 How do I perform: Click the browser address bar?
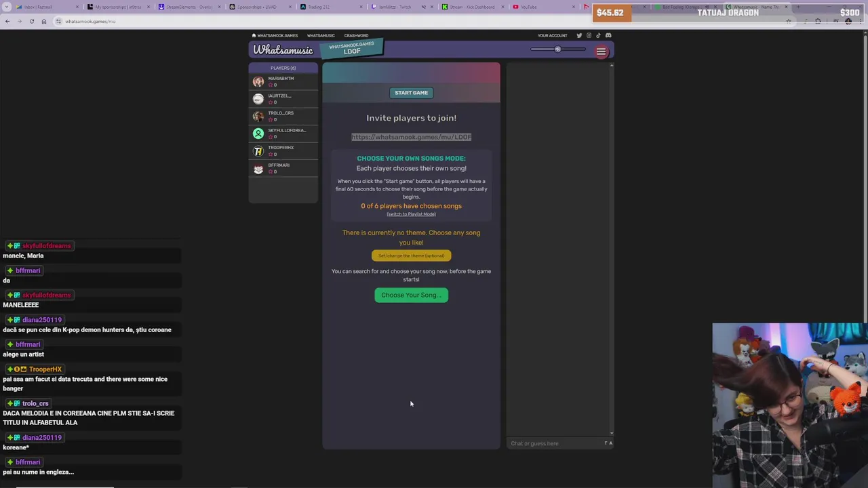[420, 21]
